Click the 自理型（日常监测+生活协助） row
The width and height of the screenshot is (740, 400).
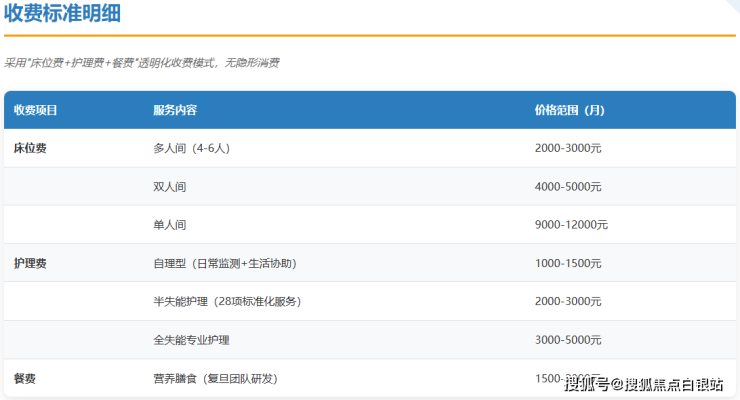[224, 264]
